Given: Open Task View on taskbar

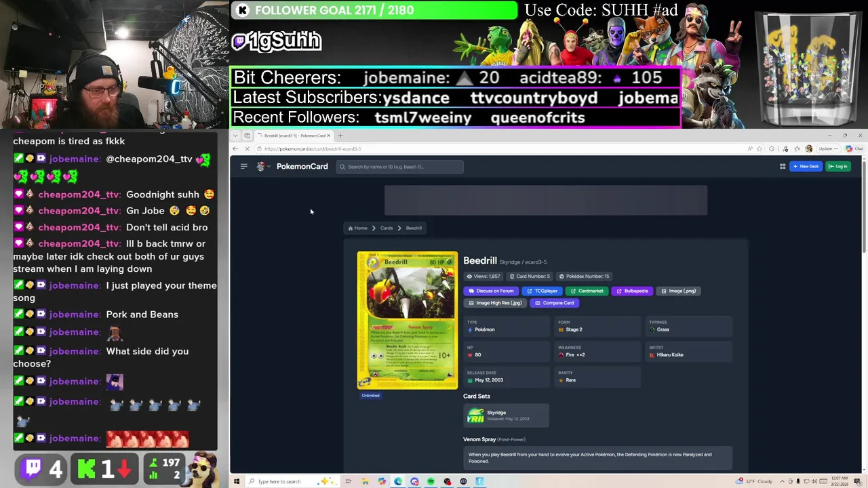Looking at the screenshot, I should click(x=349, y=482).
